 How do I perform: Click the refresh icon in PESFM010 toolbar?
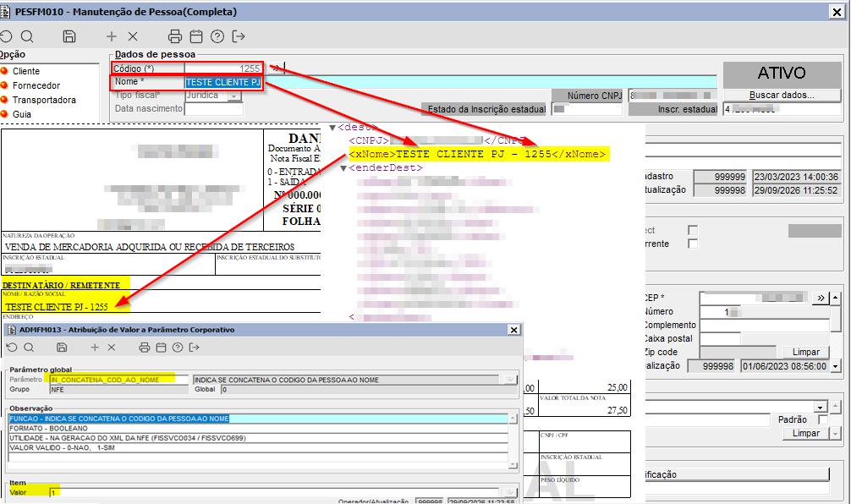(x=6, y=36)
